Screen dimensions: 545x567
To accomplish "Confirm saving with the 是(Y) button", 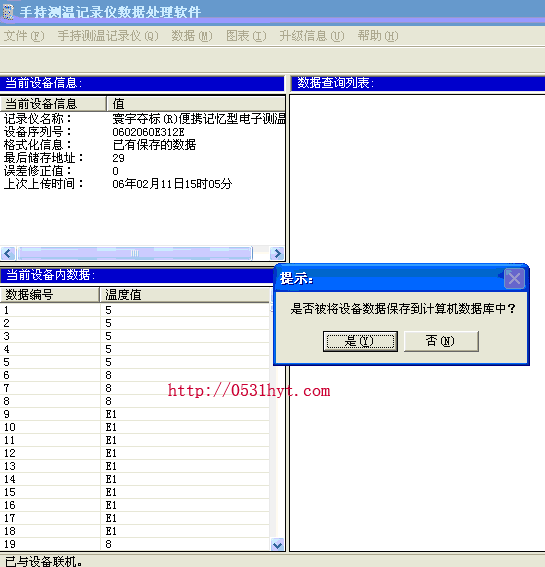I will click(360, 341).
